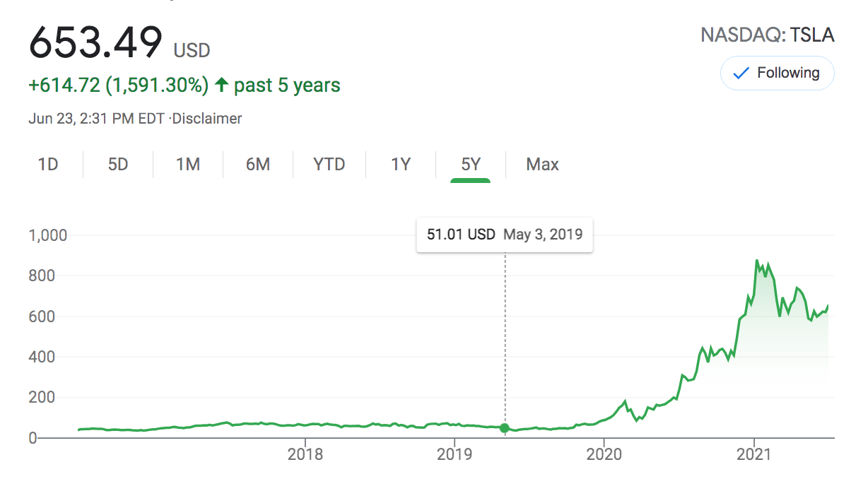Click the 1,000 label on y-axis
This screenshot has height=479, width=868.
tap(48, 235)
